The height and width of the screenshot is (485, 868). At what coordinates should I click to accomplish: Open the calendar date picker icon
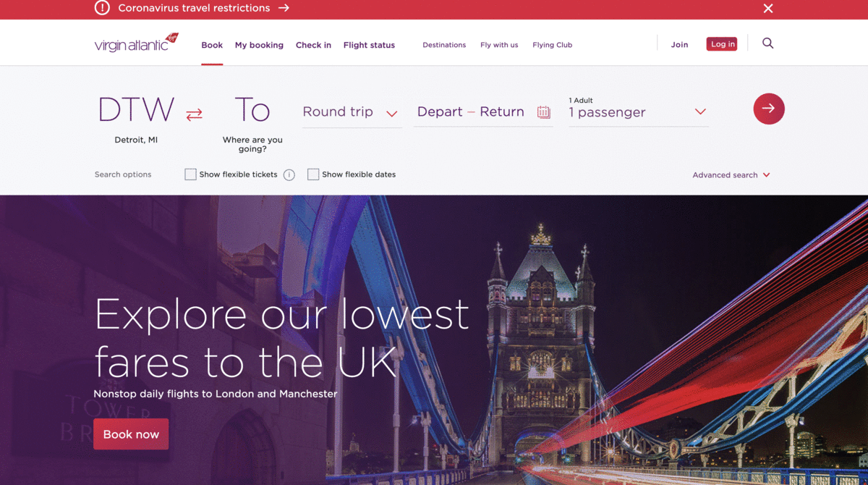[x=544, y=112]
